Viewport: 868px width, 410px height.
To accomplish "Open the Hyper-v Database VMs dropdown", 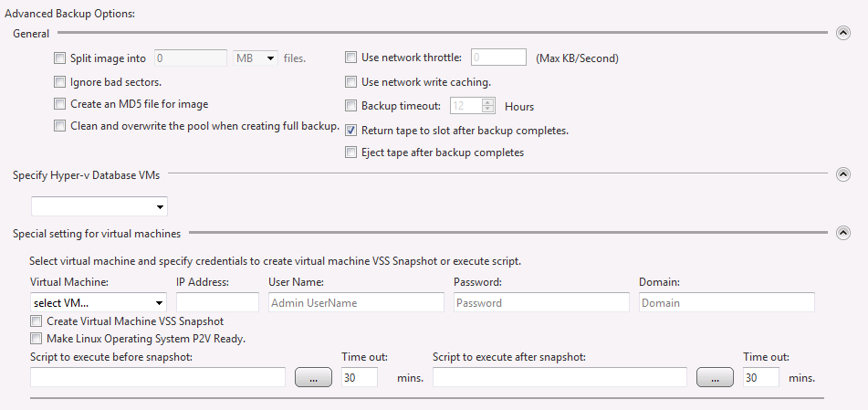I will pos(99,206).
